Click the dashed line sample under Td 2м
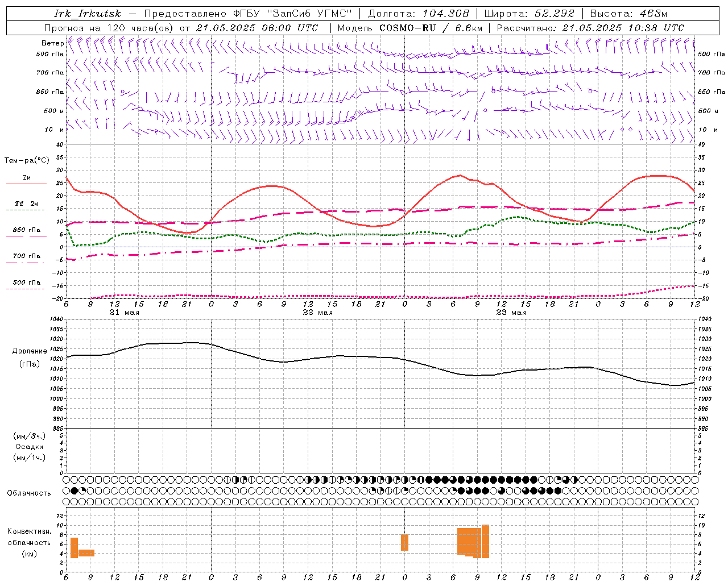This screenshot has height=582, width=728. 26,210
